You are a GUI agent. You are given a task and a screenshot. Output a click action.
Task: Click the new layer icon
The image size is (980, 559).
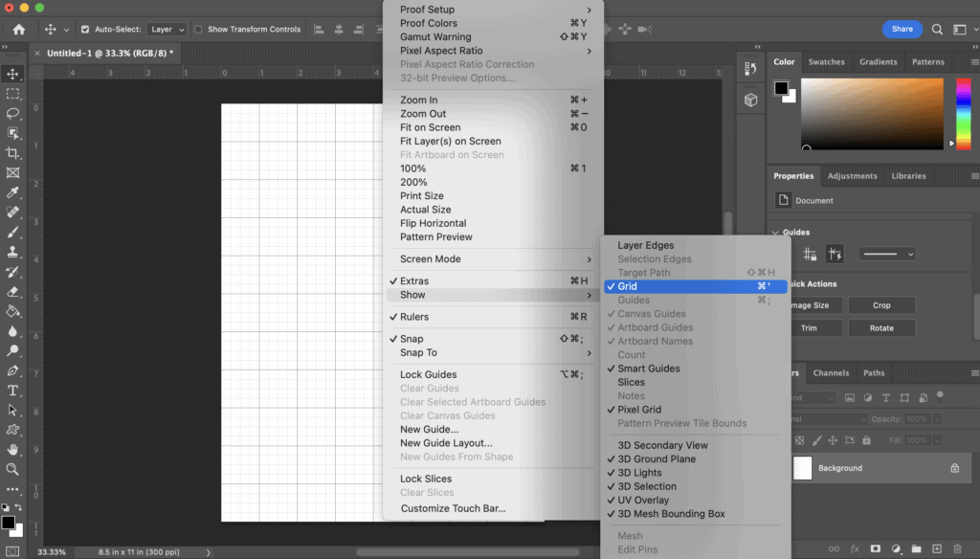pyautogui.click(x=937, y=548)
